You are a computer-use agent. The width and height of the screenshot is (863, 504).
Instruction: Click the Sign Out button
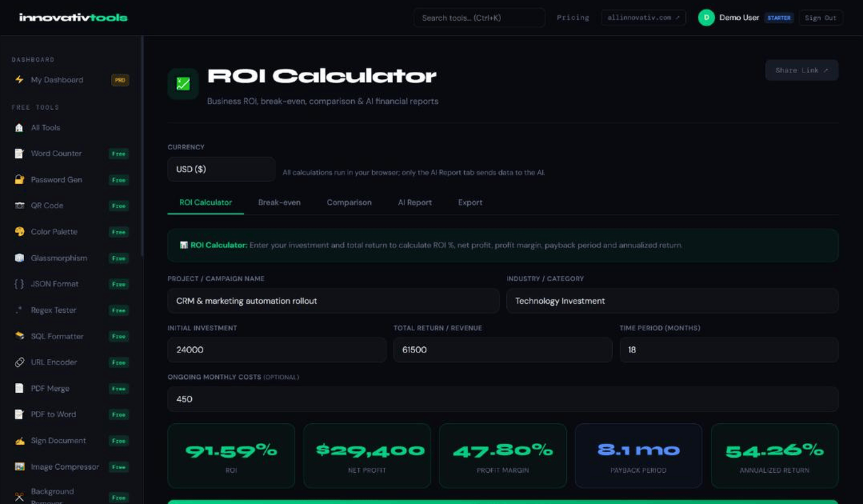tap(820, 18)
